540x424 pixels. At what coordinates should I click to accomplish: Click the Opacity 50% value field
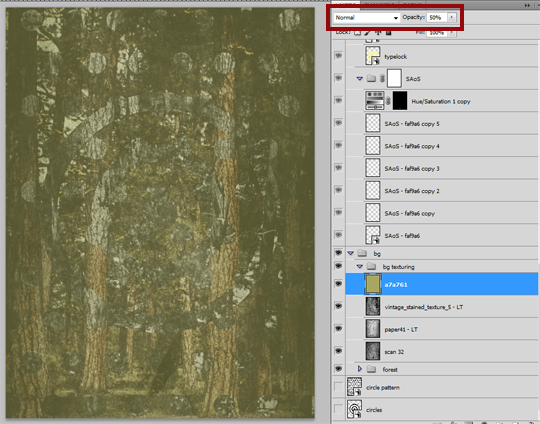(x=437, y=18)
